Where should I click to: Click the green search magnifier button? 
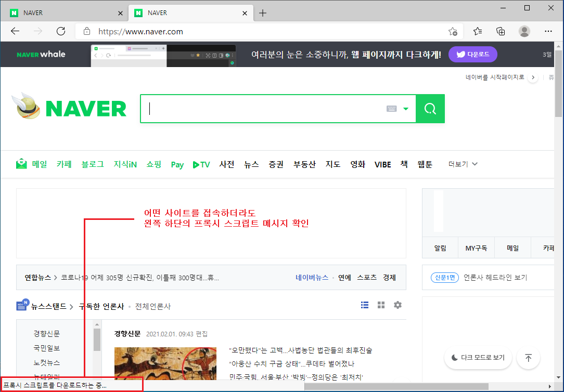click(x=430, y=109)
